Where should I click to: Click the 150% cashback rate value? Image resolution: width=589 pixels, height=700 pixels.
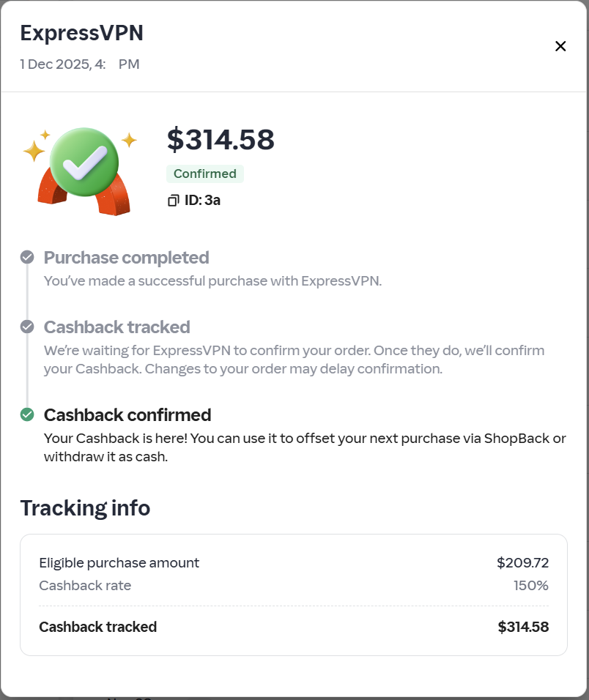pyautogui.click(x=531, y=586)
